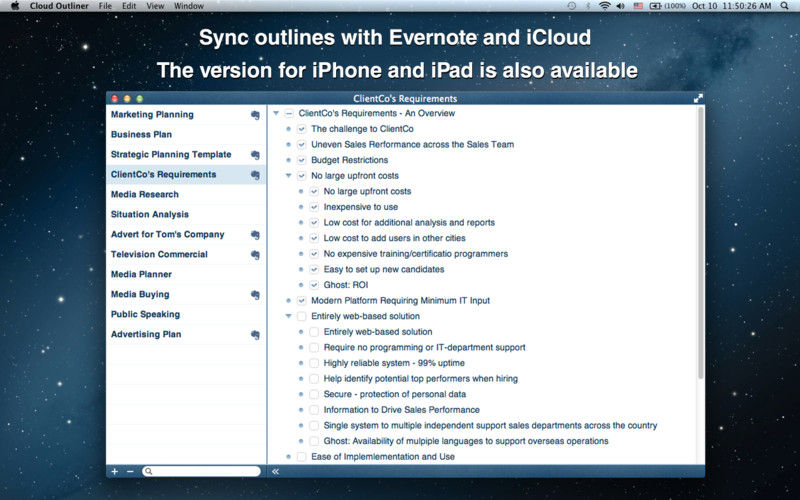800x500 pixels.
Task: Uncheck The challenge to ClientCo
Action: [302, 129]
